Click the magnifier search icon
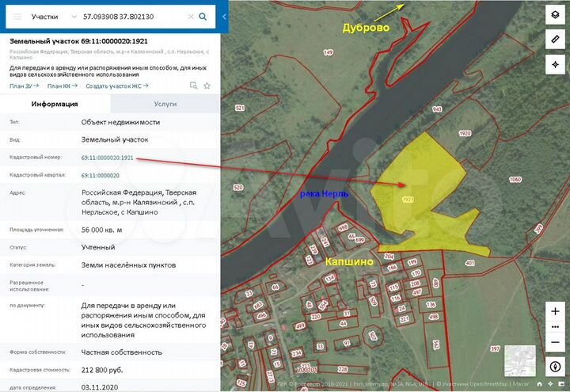This screenshot has height=392, width=570. pos(203,16)
